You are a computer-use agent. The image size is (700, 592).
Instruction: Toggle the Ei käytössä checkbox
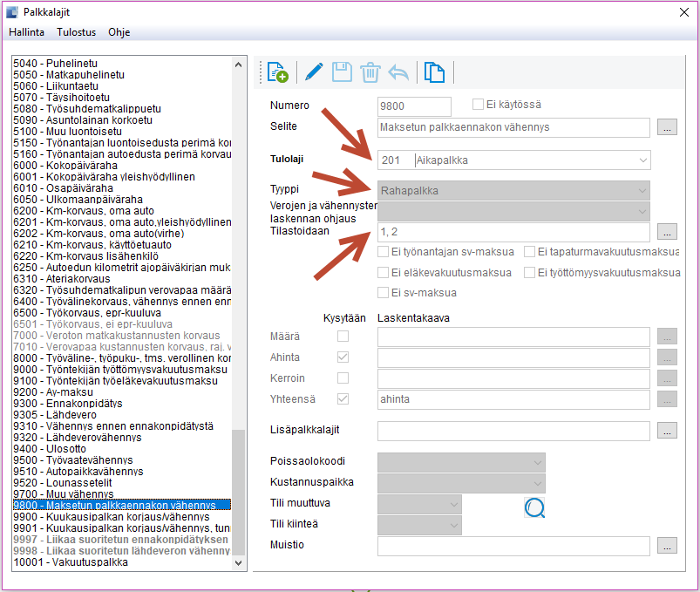478,104
